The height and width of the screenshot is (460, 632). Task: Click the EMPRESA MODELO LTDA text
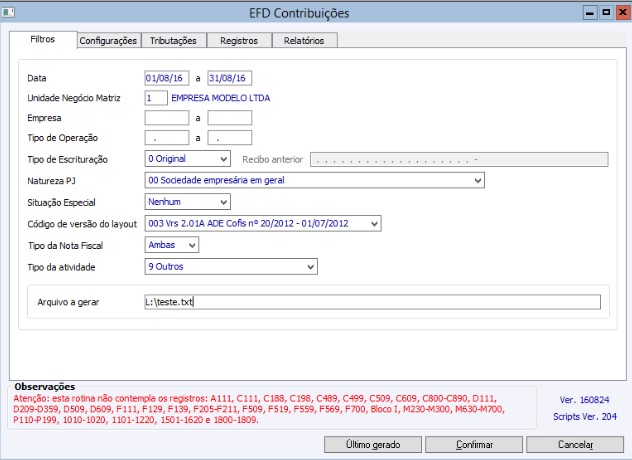pyautogui.click(x=220, y=98)
